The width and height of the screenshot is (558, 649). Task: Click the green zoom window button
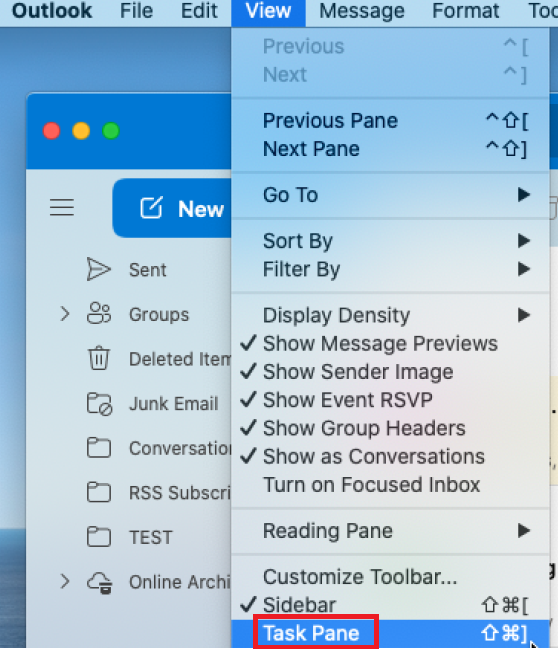tap(111, 131)
